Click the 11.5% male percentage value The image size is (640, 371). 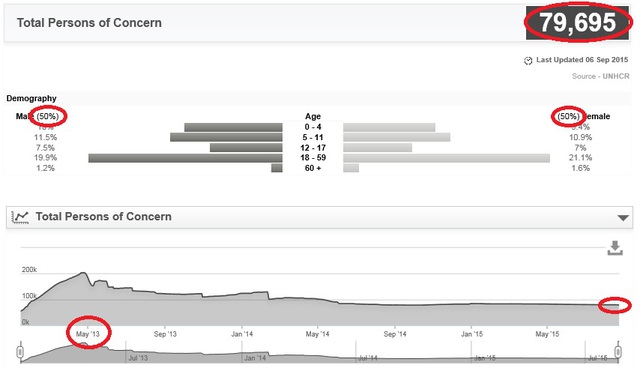pyautogui.click(x=45, y=137)
